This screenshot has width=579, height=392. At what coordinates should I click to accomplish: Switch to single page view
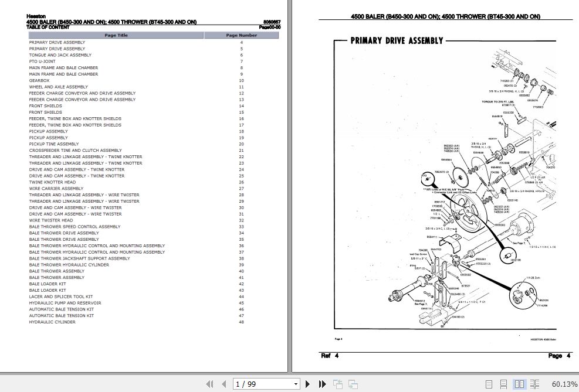489,384
